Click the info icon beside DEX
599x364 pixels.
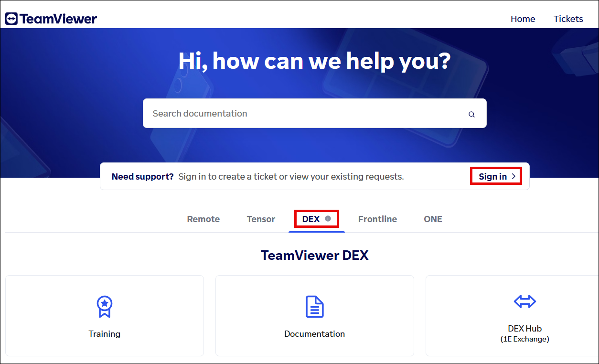coord(328,218)
